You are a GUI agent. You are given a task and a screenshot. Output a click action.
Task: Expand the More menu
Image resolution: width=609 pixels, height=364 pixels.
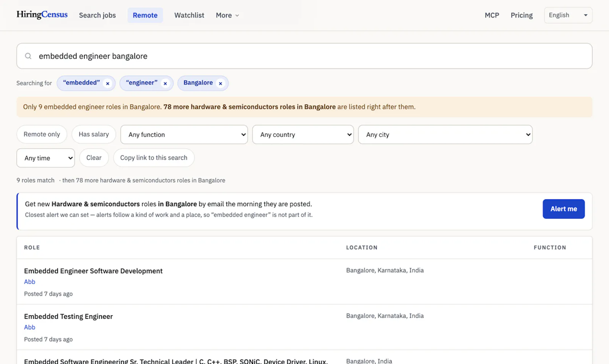(228, 15)
